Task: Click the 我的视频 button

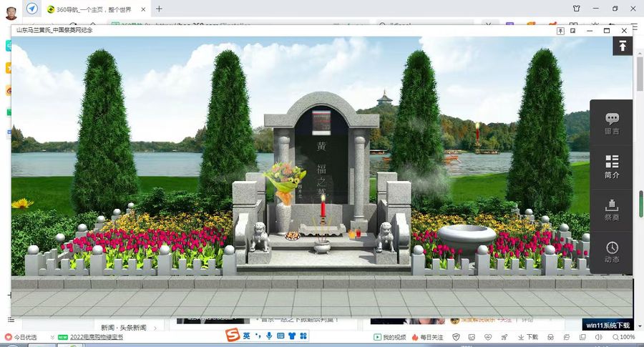Action: point(390,337)
